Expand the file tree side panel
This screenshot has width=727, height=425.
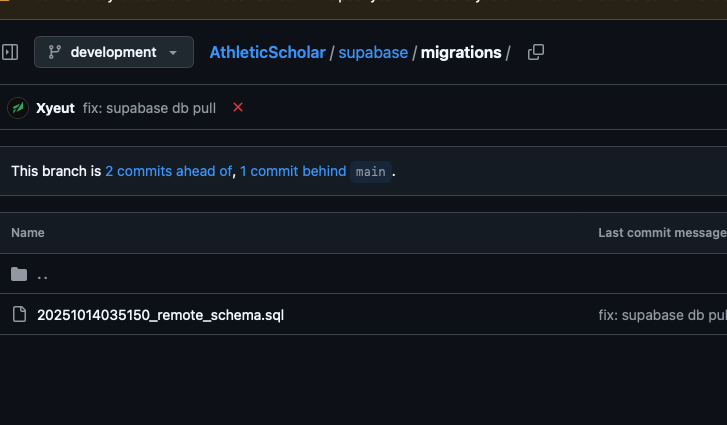click(x=11, y=52)
